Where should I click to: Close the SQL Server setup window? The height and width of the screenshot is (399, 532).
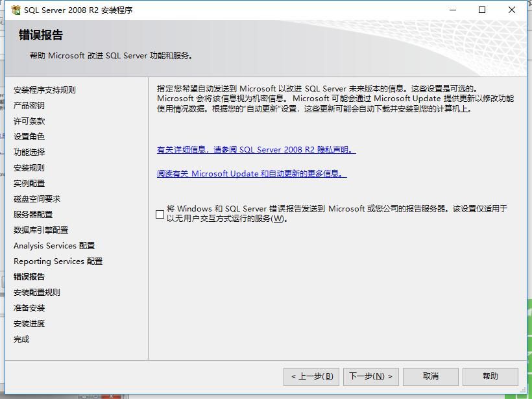click(512, 10)
